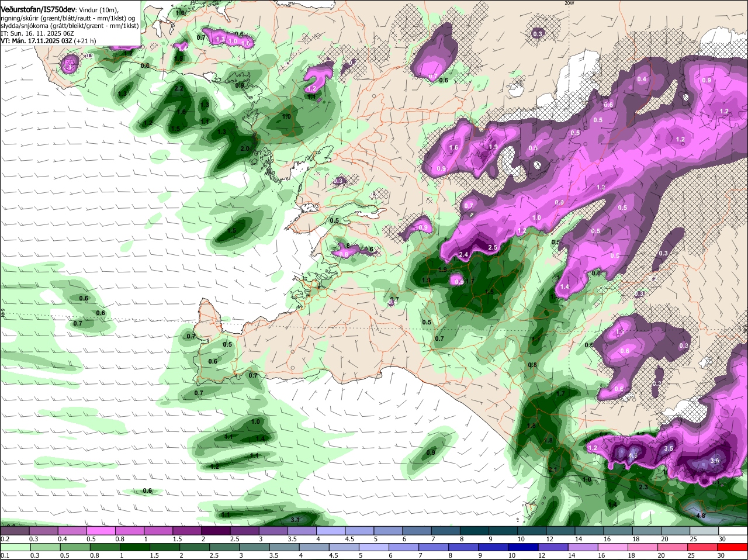Image resolution: width=748 pixels, height=560 pixels.
Task: Pick snow legend swatch between 4 and 4.5
Action: click(331, 531)
